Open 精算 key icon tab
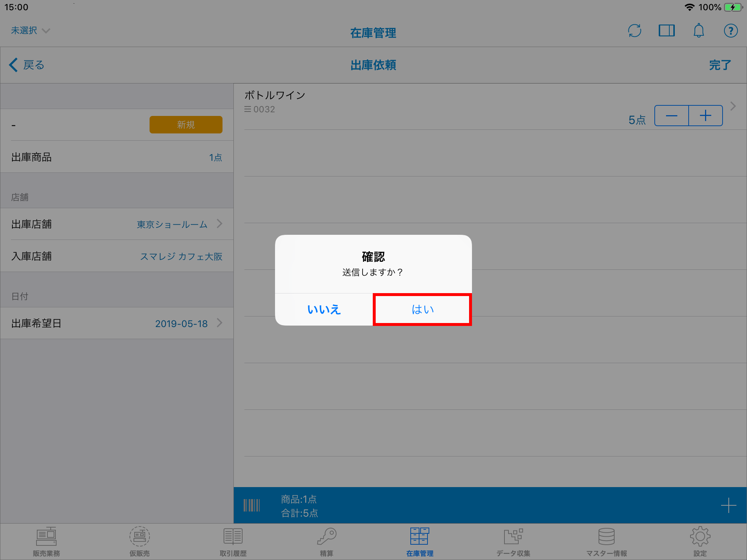Screen dimensions: 747x560 [x=326, y=541]
